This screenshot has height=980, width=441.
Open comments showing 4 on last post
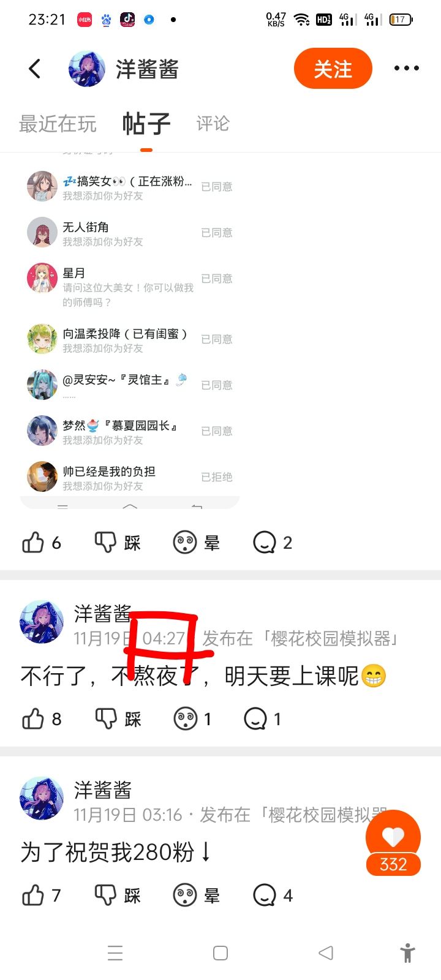tap(273, 895)
